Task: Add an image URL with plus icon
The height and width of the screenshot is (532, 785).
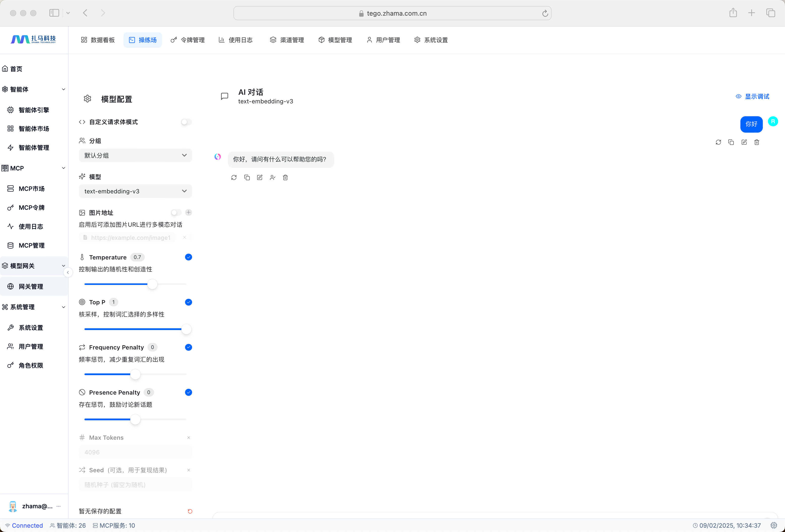Action: pyautogui.click(x=189, y=213)
